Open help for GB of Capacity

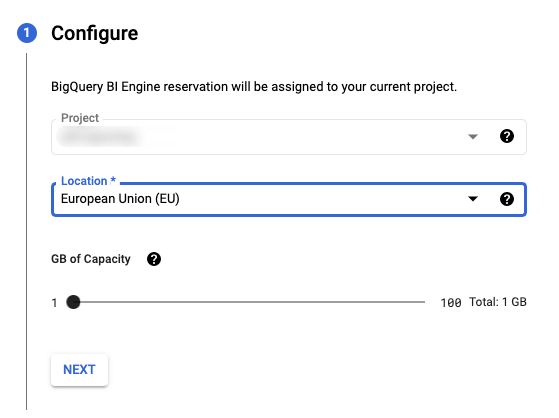pyautogui.click(x=154, y=259)
